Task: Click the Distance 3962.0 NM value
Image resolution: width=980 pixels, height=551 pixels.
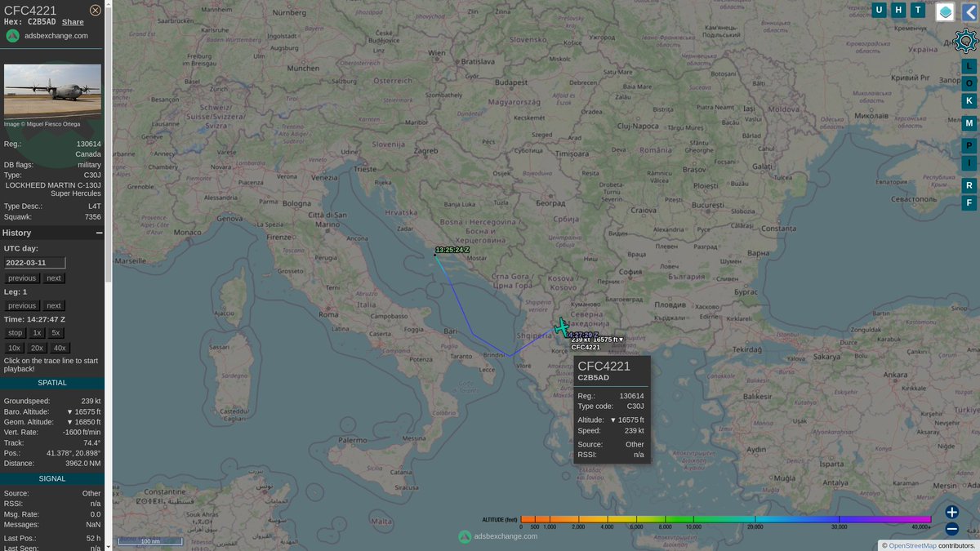Action: click(83, 463)
